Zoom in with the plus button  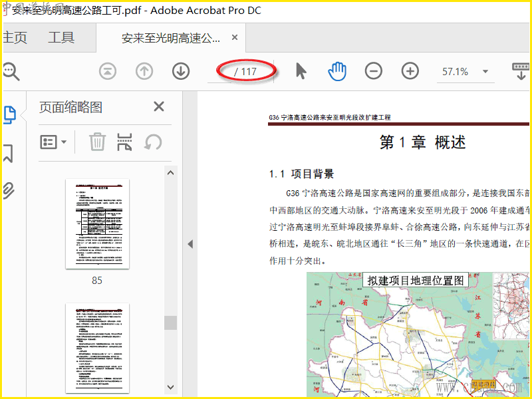tap(410, 71)
